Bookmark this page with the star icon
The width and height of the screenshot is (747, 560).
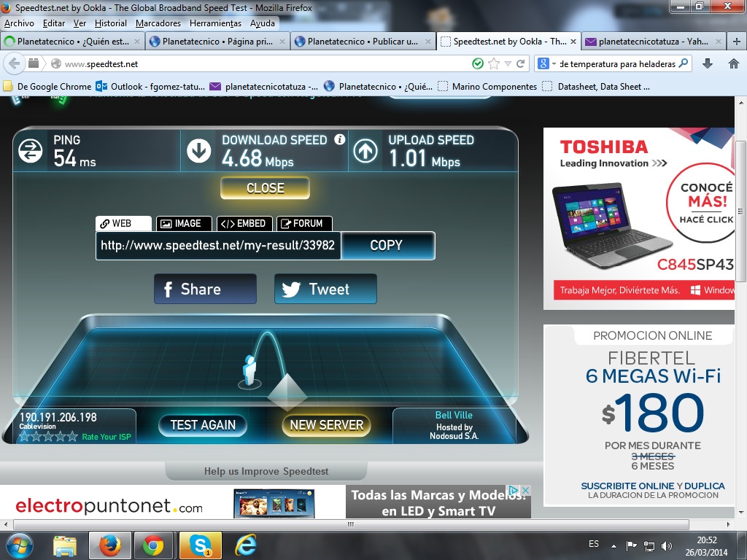point(494,63)
